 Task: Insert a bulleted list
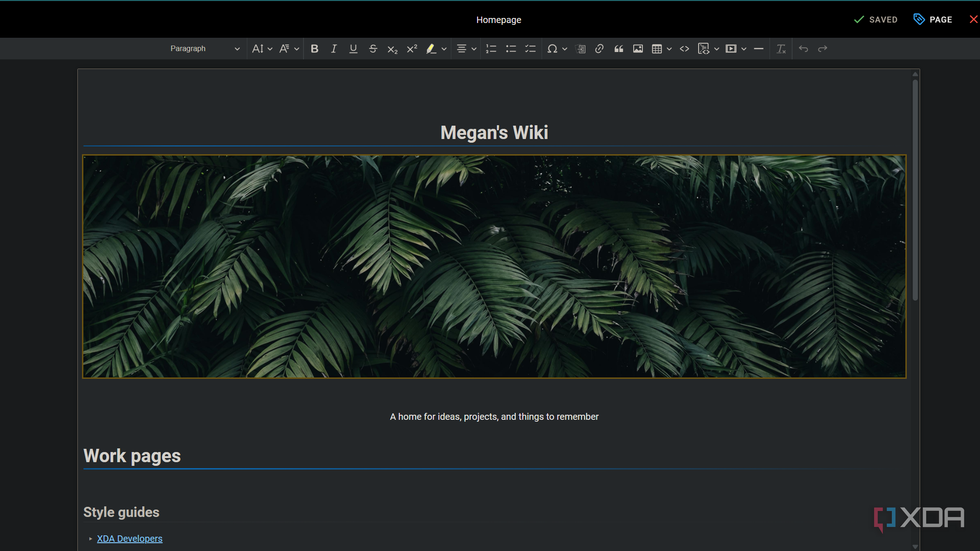pos(511,49)
